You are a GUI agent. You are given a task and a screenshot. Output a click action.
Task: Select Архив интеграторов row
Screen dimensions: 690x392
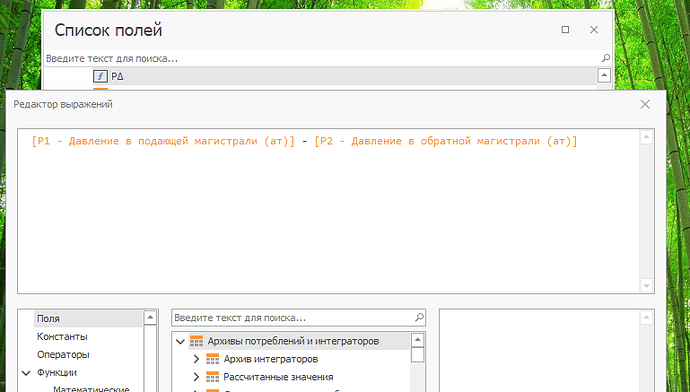pos(271,359)
